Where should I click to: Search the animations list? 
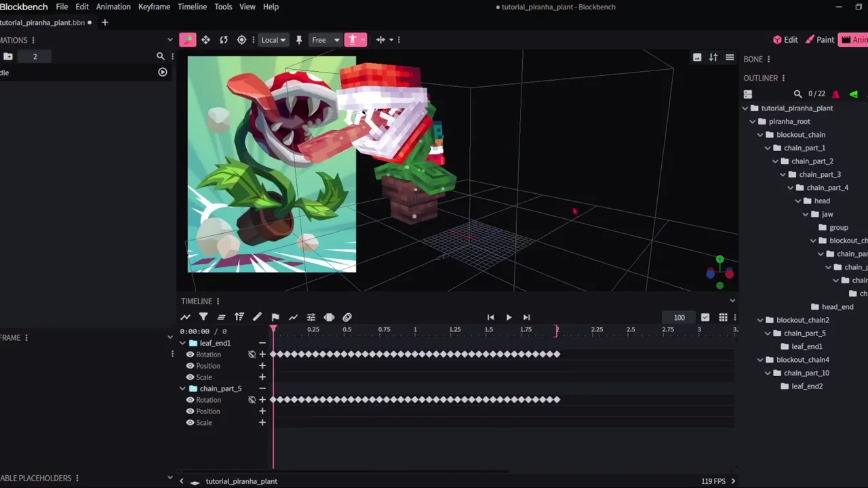161,56
